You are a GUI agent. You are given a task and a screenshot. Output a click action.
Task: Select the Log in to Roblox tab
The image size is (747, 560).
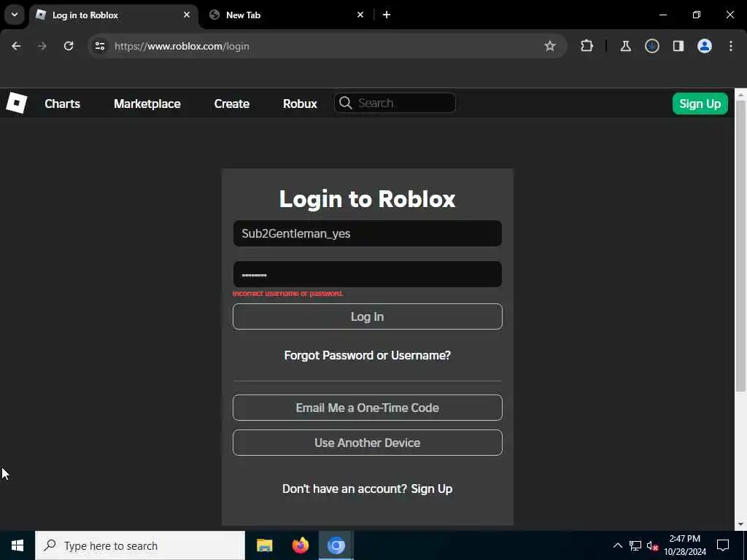113,15
